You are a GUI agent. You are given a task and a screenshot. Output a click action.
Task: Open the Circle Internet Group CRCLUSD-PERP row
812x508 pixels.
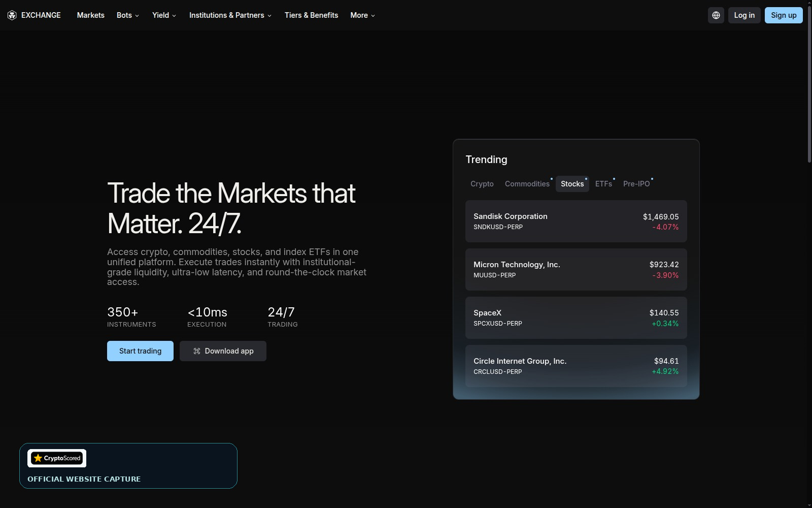tap(576, 366)
